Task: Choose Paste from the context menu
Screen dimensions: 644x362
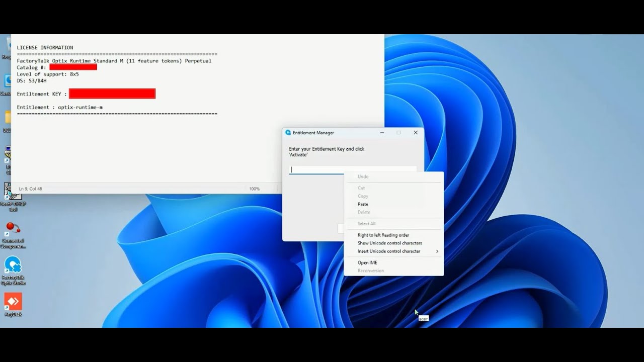Action: tap(363, 204)
